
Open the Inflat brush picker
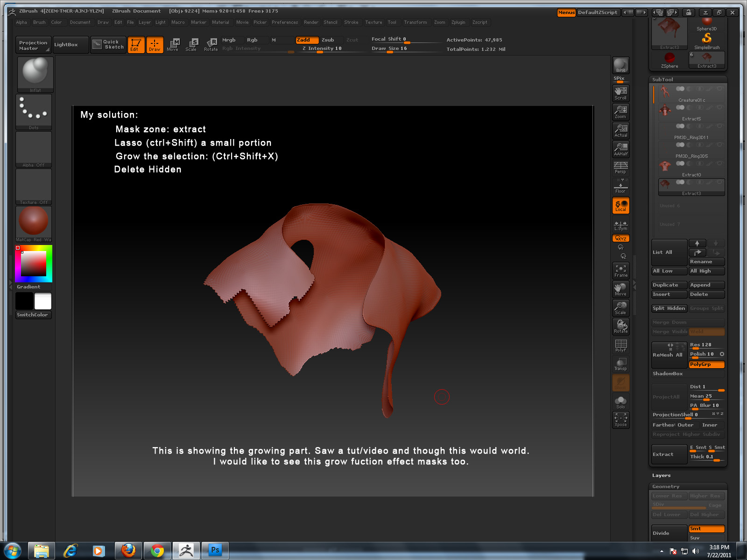[35, 75]
